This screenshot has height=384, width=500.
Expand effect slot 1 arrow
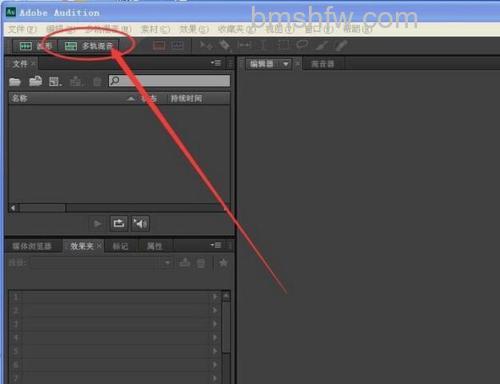[215, 296]
